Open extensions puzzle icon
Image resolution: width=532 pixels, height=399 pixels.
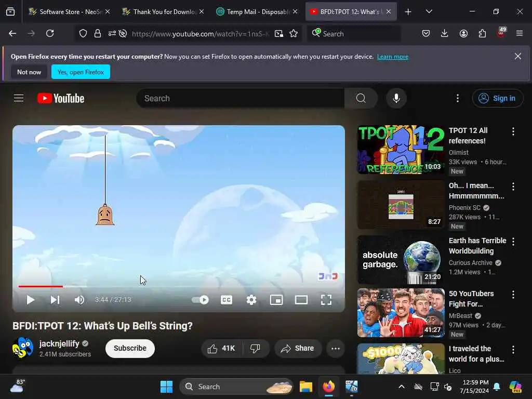click(x=482, y=33)
